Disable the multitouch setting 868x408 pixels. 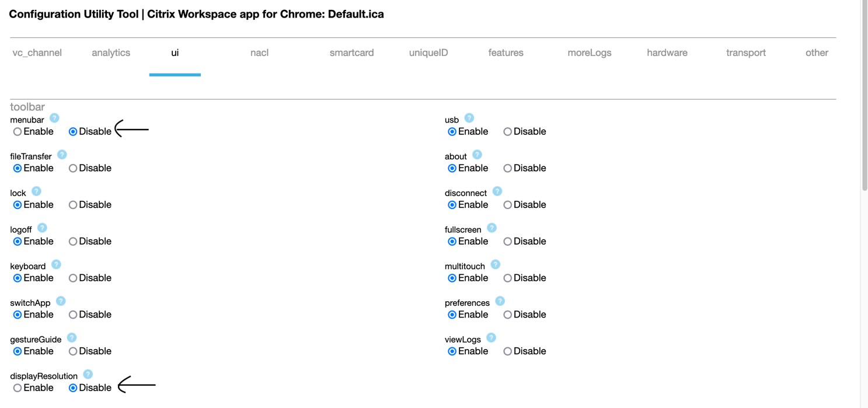pyautogui.click(x=508, y=278)
